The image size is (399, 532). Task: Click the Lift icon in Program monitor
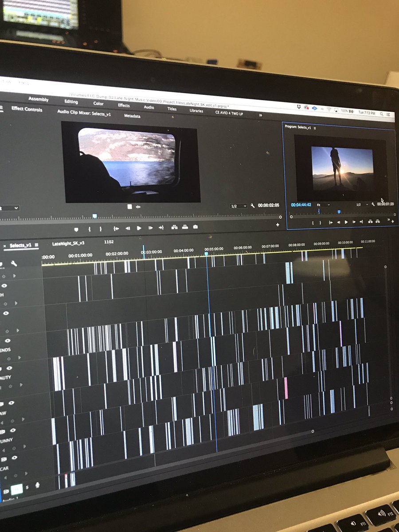click(x=370, y=221)
